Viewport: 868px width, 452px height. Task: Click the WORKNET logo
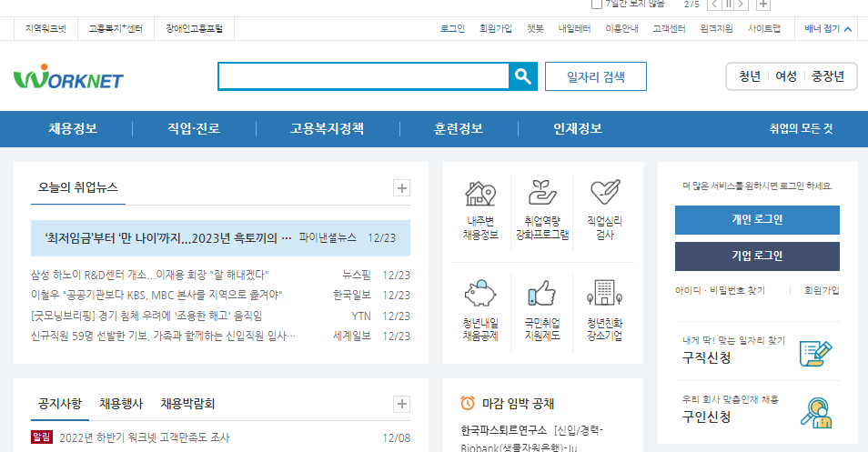(68, 77)
